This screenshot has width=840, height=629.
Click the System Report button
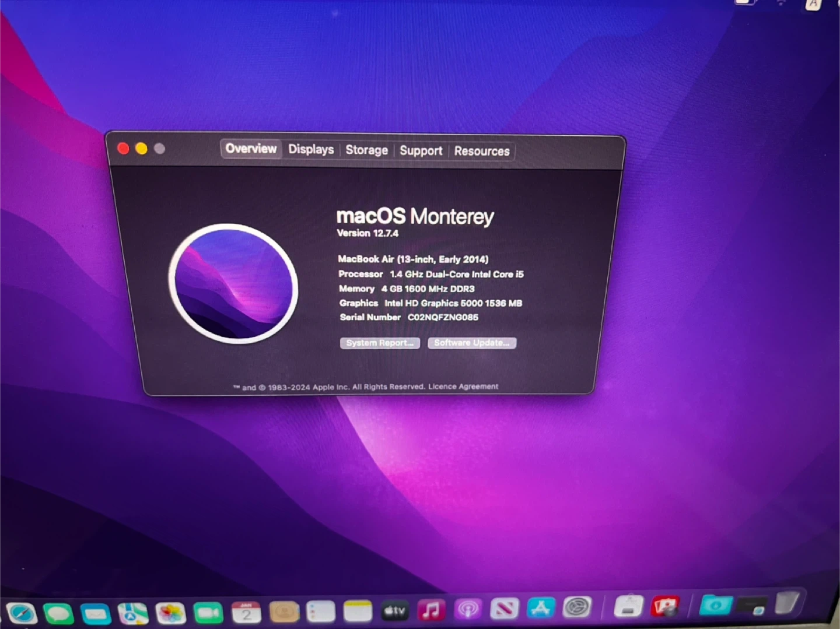pyautogui.click(x=380, y=343)
